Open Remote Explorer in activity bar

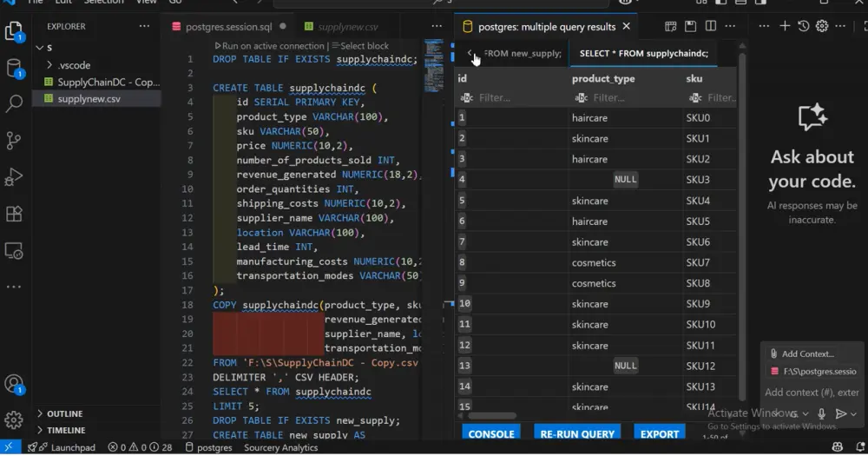(x=14, y=251)
